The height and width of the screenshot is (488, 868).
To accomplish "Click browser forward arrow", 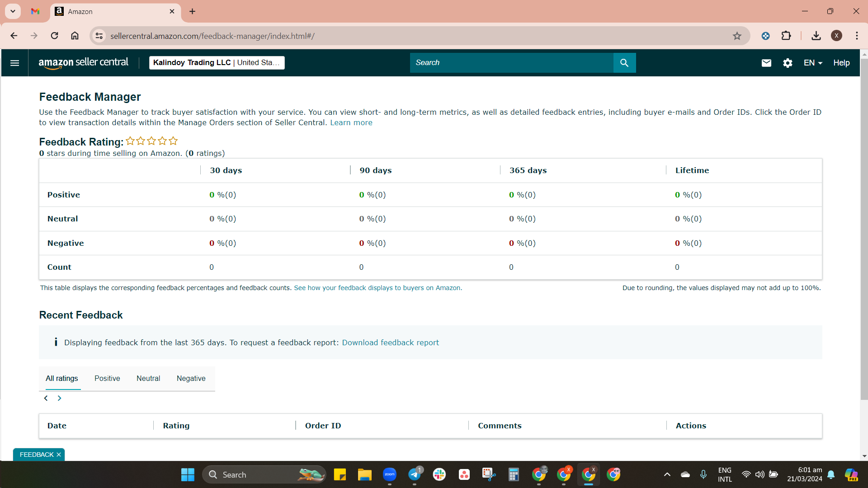I will click(x=34, y=36).
